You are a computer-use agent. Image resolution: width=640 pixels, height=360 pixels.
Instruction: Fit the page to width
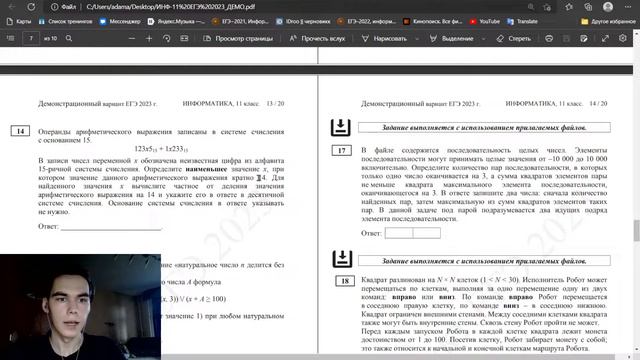pos(184,38)
